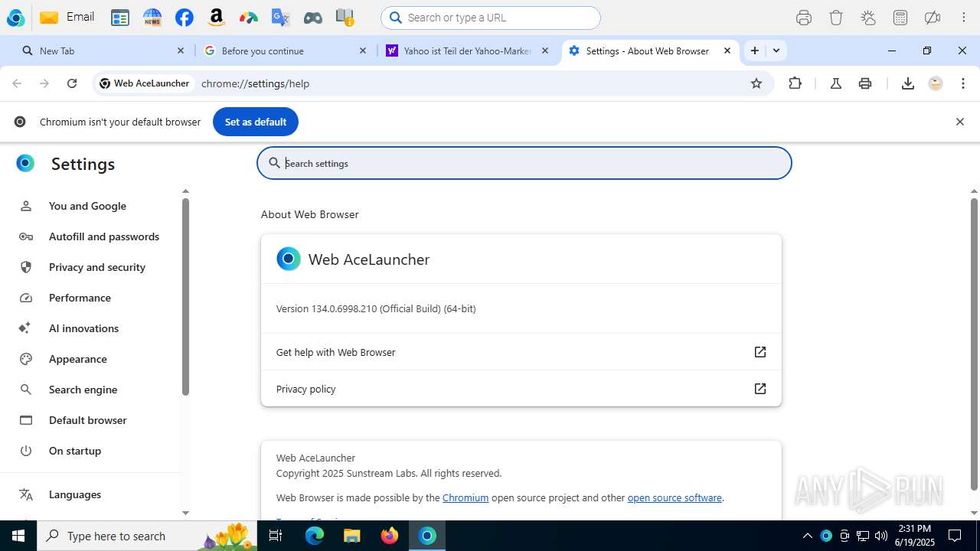980x551 pixels.
Task: Click the Search settings field
Action: tap(524, 163)
